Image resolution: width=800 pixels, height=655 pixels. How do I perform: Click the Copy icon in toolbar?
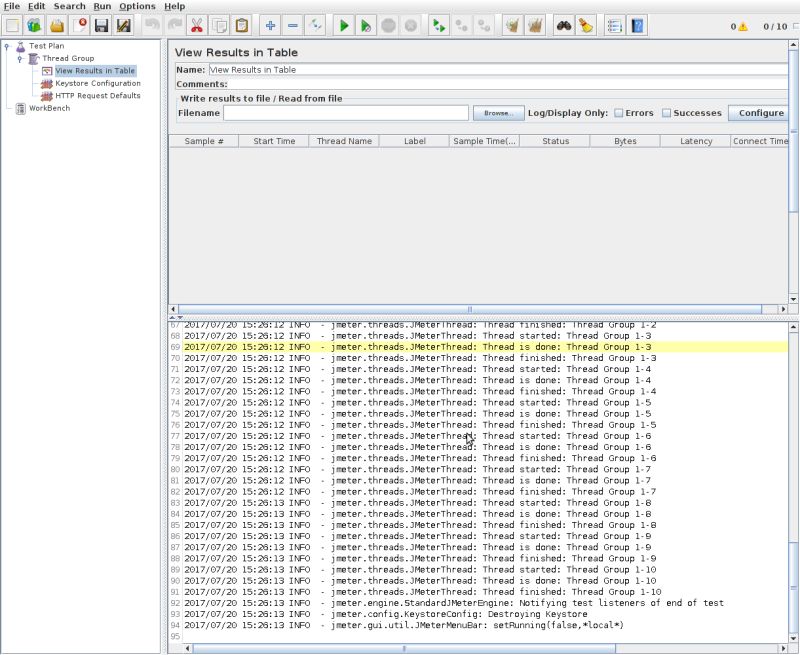coord(219,26)
